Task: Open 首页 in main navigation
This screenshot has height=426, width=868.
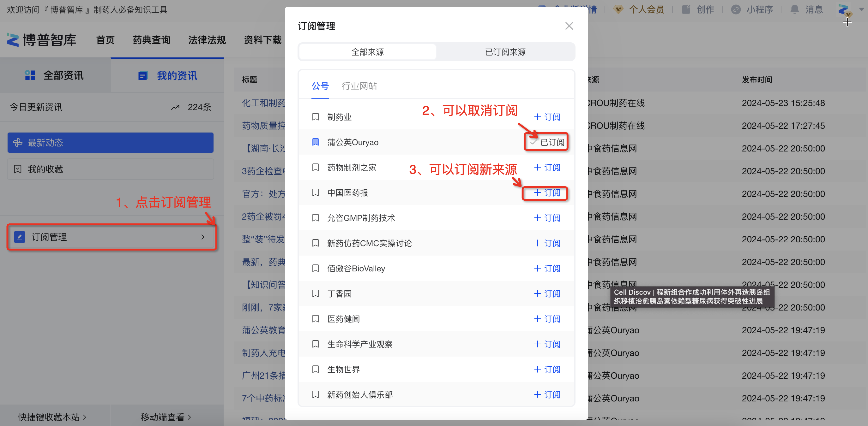Action: 105,40
